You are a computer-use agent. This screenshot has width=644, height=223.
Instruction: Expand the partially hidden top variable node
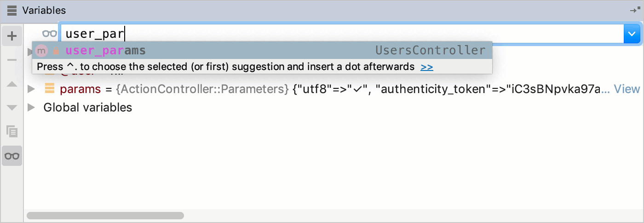point(29,51)
